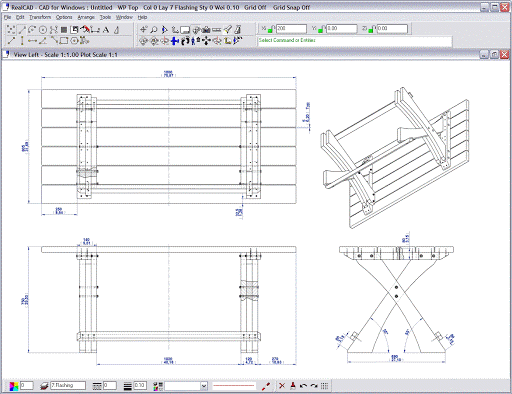Select the polygon sub-tool

(74, 41)
